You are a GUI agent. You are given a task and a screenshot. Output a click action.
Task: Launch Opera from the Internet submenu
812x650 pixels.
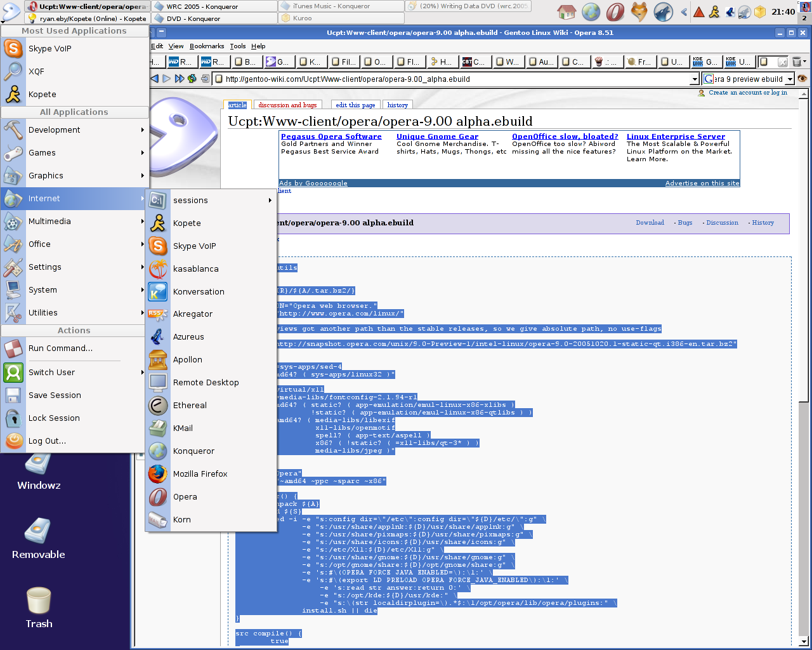click(x=211, y=496)
